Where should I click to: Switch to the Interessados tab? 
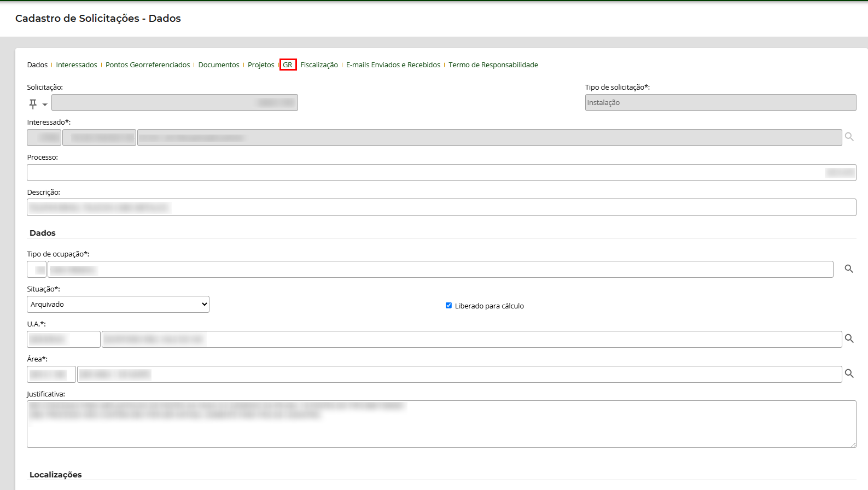[77, 65]
